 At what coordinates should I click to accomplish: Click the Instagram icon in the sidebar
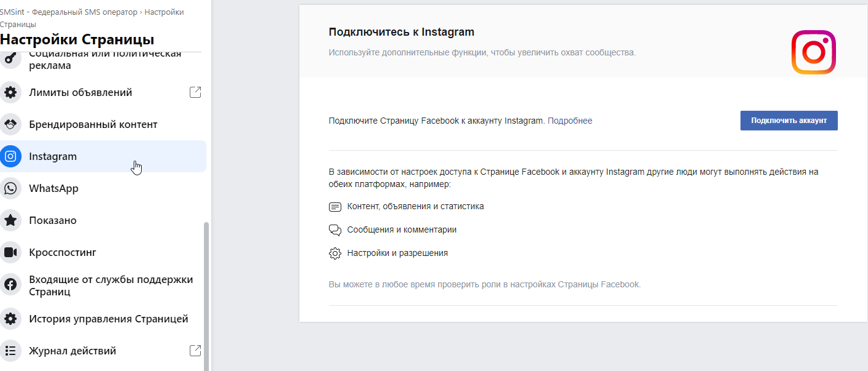10,156
